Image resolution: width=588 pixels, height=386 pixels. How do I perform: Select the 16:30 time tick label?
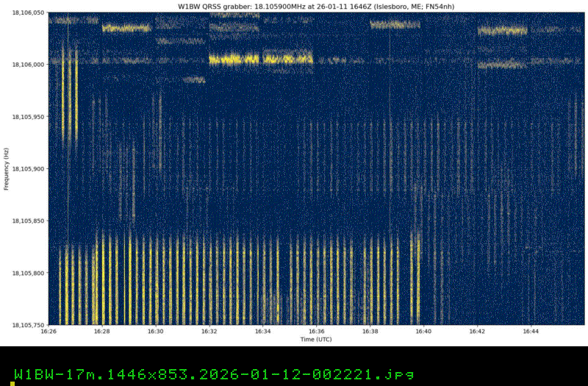[156, 332]
